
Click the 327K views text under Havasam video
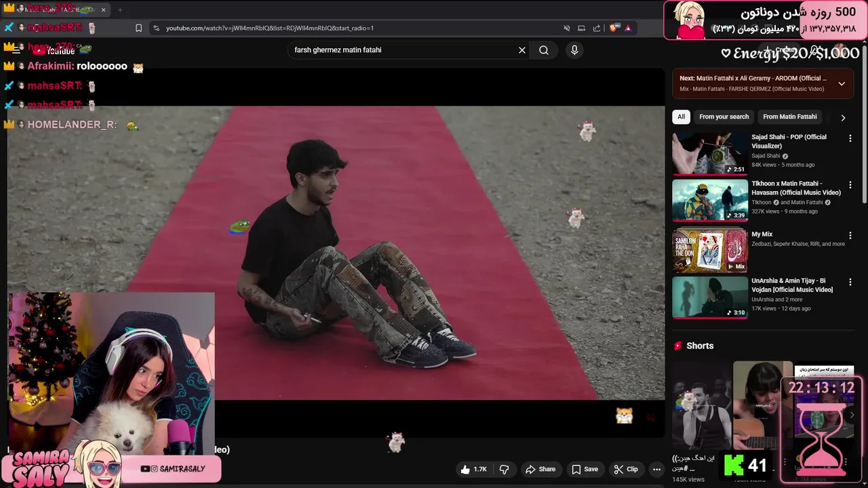[x=766, y=211]
